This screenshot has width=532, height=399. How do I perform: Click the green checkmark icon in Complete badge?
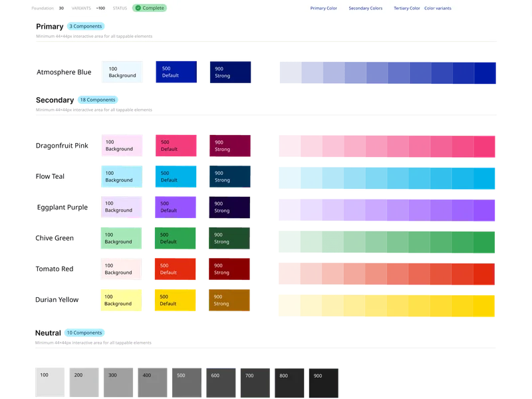coord(138,8)
